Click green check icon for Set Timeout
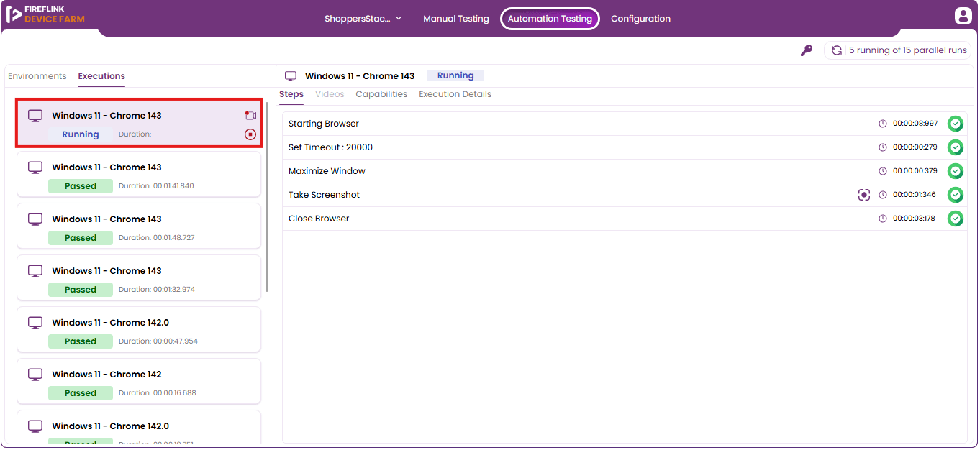980x450 pixels. pyautogui.click(x=955, y=147)
